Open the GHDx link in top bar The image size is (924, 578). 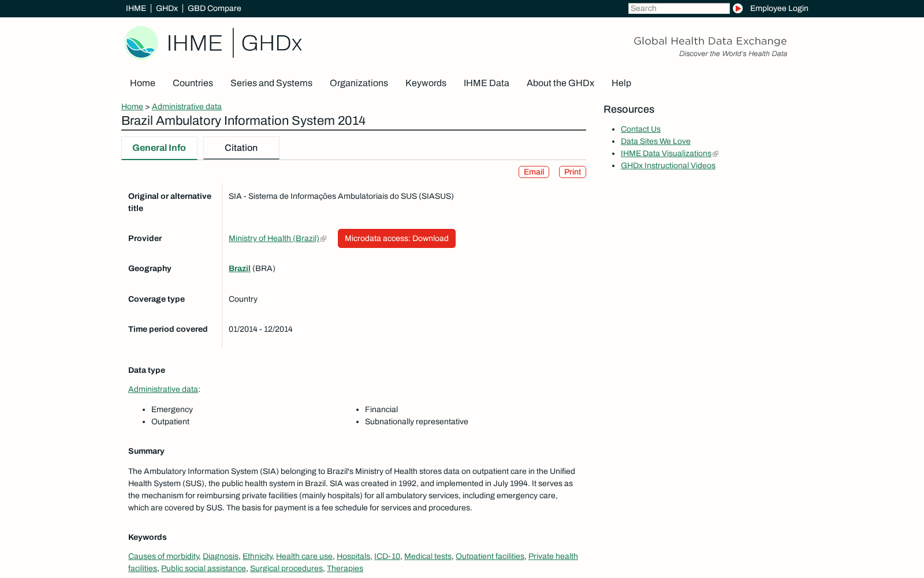167,8
